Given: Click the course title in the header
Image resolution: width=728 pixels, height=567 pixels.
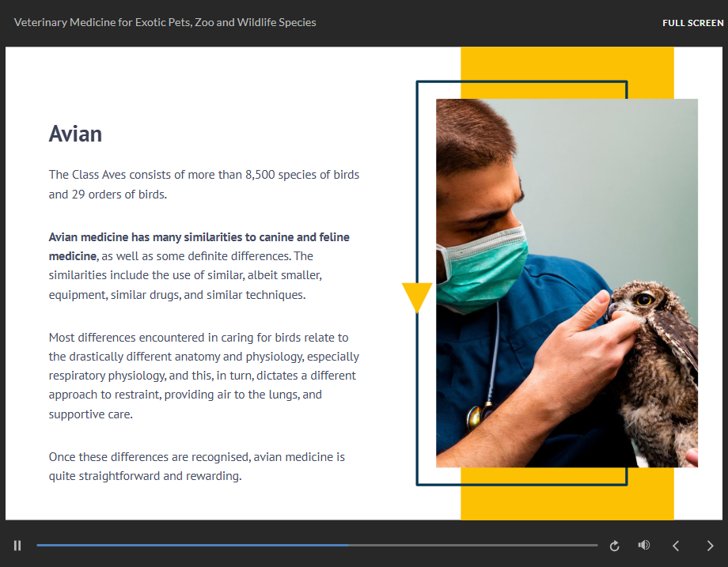Looking at the screenshot, I should (x=165, y=23).
